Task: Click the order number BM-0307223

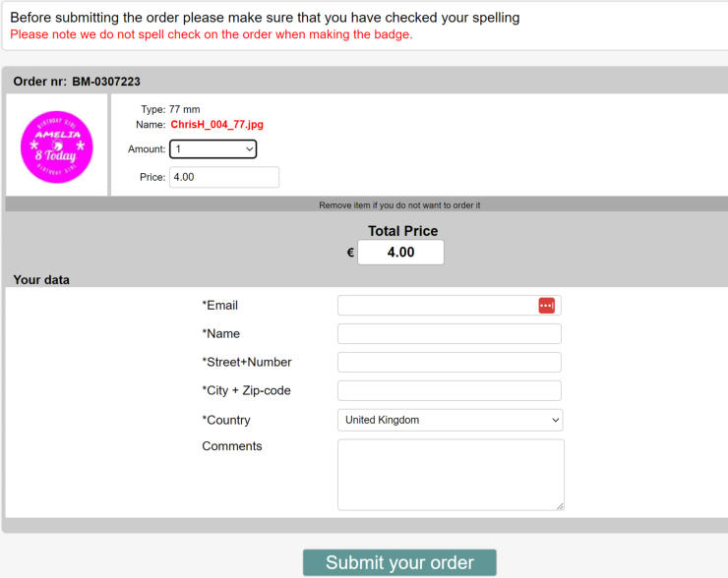Action: (106, 82)
